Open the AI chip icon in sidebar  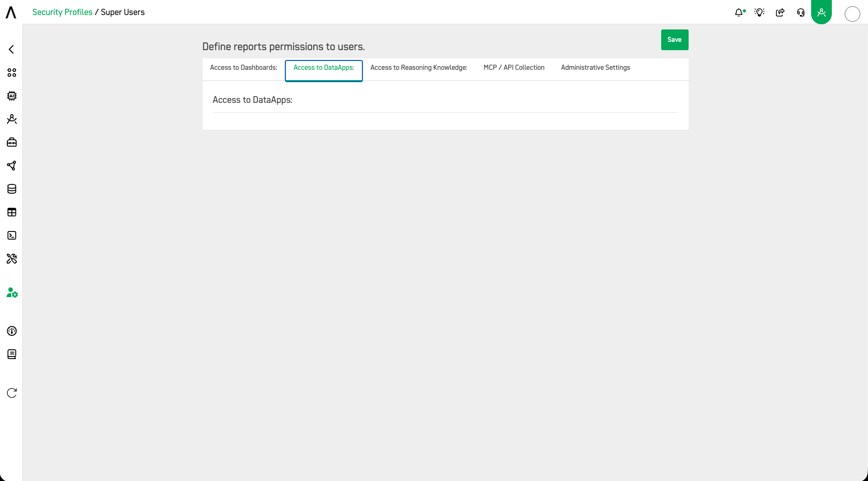pyautogui.click(x=11, y=96)
